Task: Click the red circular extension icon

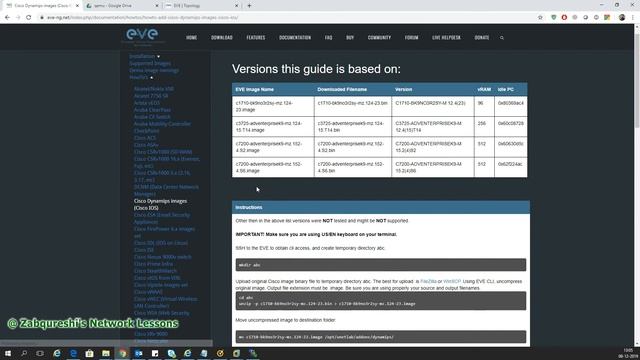Action: coord(564,18)
